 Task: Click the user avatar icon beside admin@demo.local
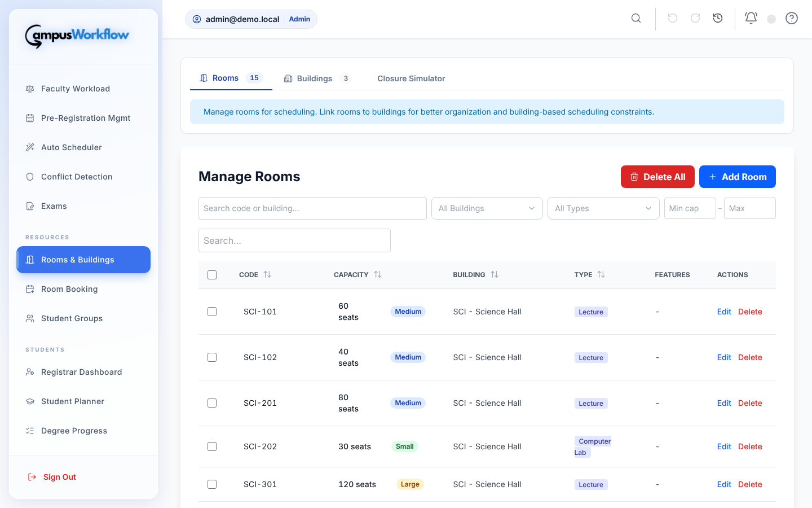click(x=197, y=19)
